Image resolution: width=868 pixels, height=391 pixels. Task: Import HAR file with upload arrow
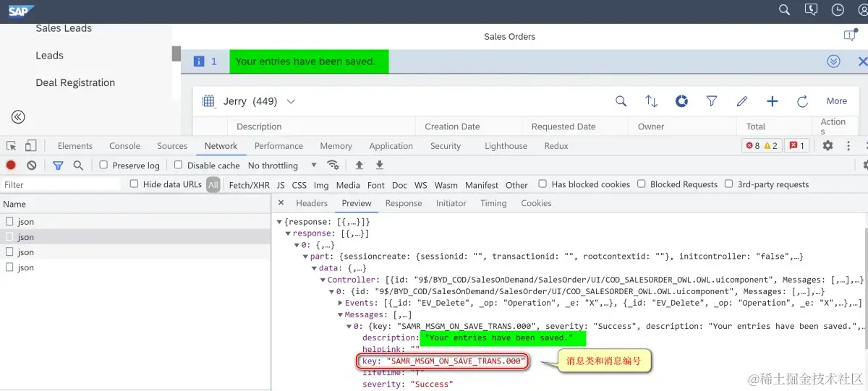359,165
